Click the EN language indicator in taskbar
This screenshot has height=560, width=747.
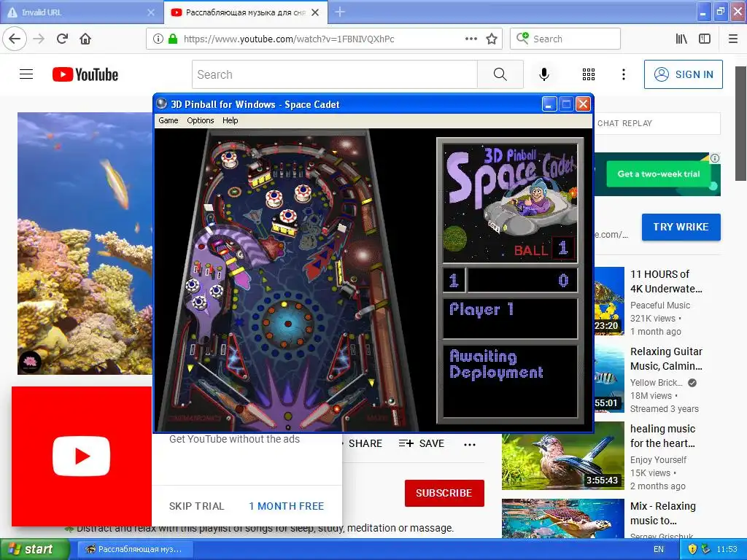(x=659, y=549)
